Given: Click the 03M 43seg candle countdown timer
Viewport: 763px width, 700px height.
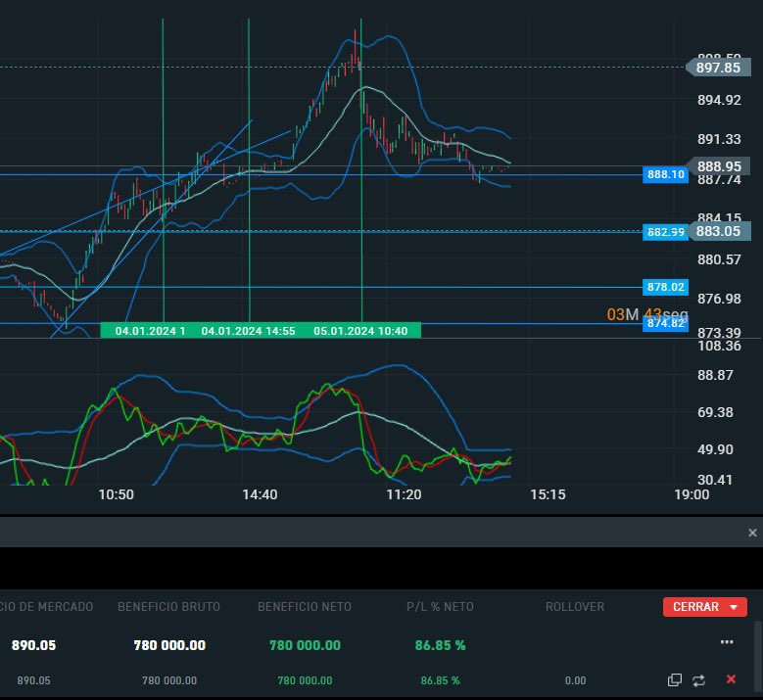Looking at the screenshot, I should [647, 314].
